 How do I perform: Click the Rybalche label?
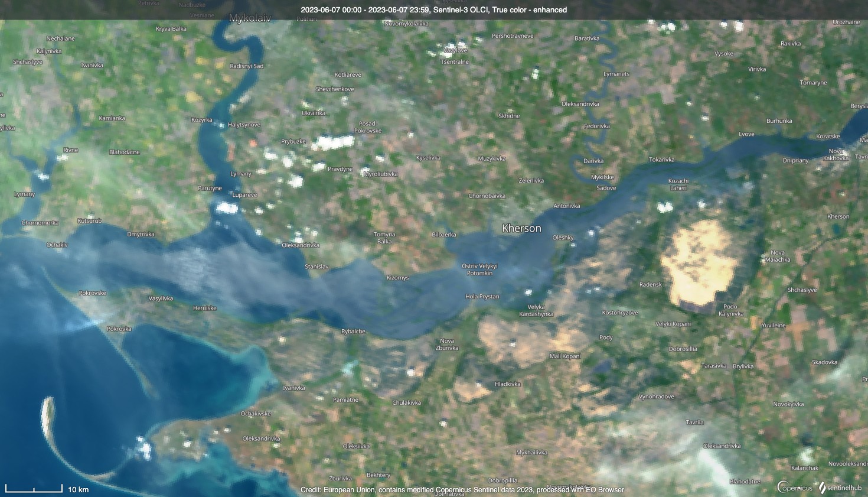353,332
